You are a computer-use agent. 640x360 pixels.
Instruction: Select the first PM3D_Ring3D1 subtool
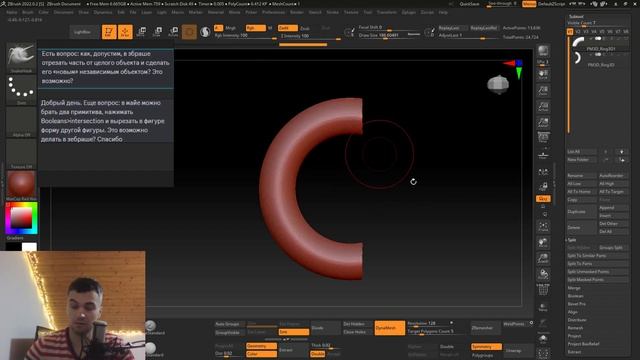(x=598, y=43)
